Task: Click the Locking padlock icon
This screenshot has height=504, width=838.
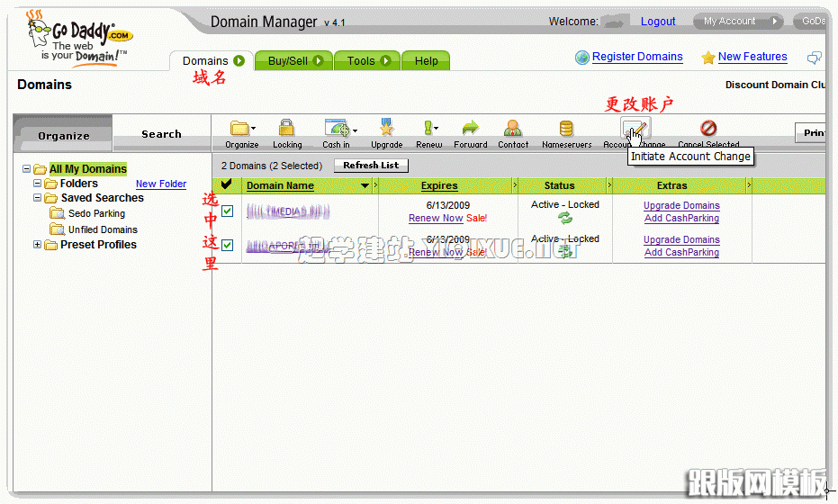Action: 286,128
